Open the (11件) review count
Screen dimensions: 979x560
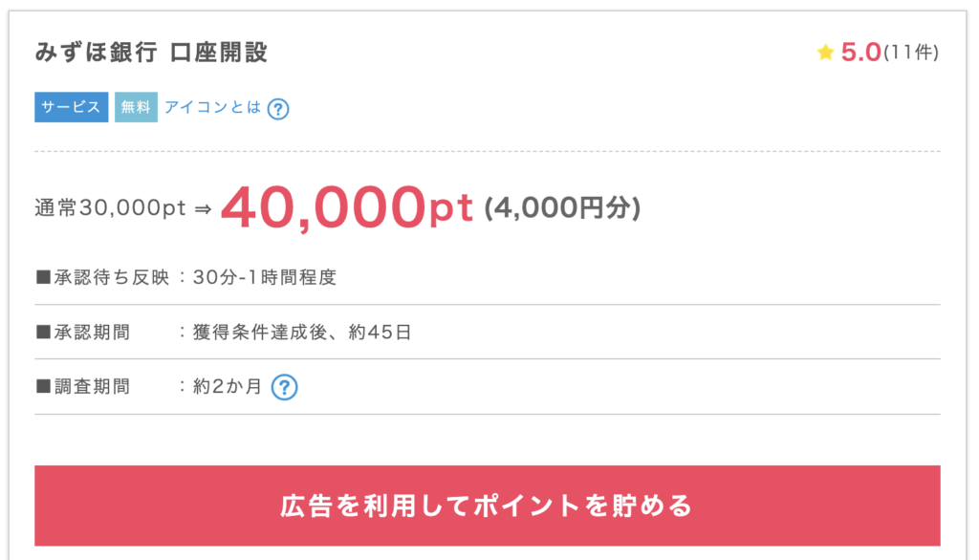point(911,54)
